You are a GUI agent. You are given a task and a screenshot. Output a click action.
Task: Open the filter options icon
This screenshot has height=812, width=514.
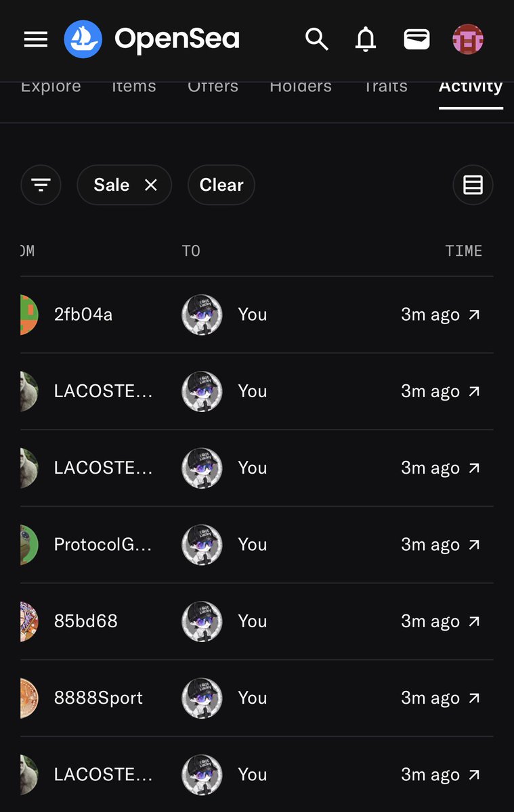pyautogui.click(x=41, y=185)
